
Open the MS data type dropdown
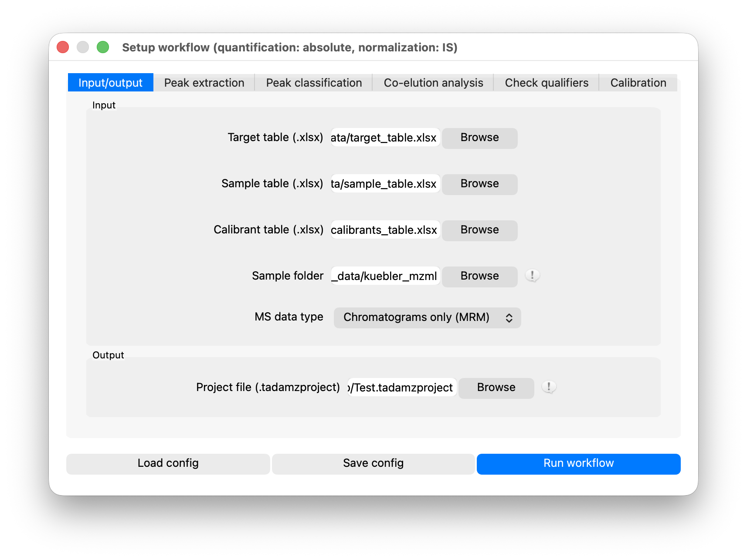[x=427, y=317]
